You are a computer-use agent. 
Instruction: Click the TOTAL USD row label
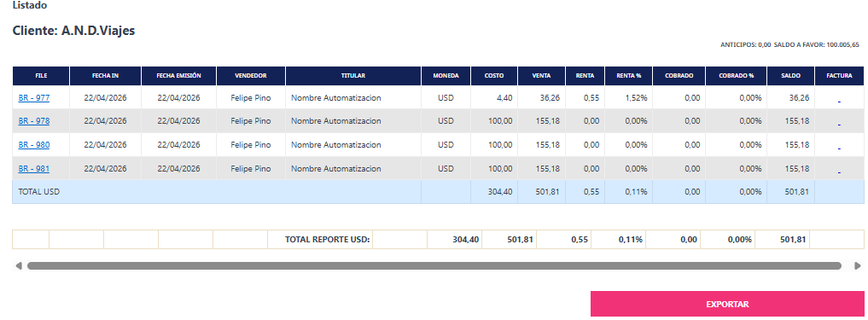click(x=38, y=192)
